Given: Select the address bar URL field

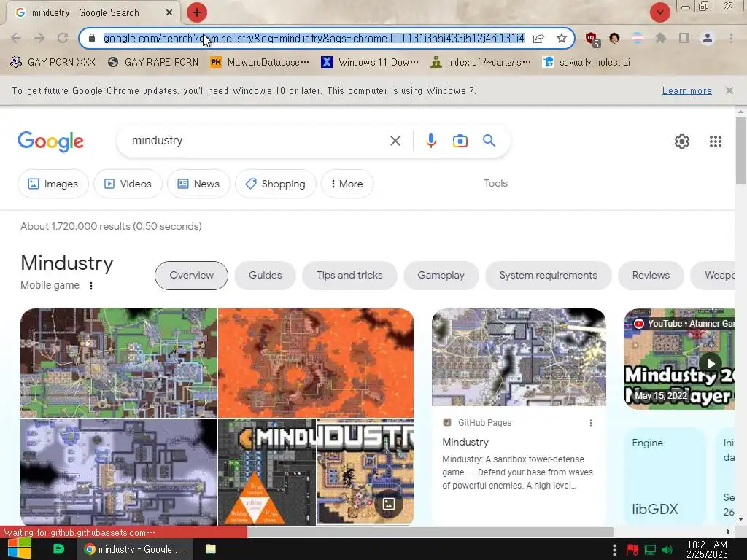Looking at the screenshot, I should tap(314, 38).
